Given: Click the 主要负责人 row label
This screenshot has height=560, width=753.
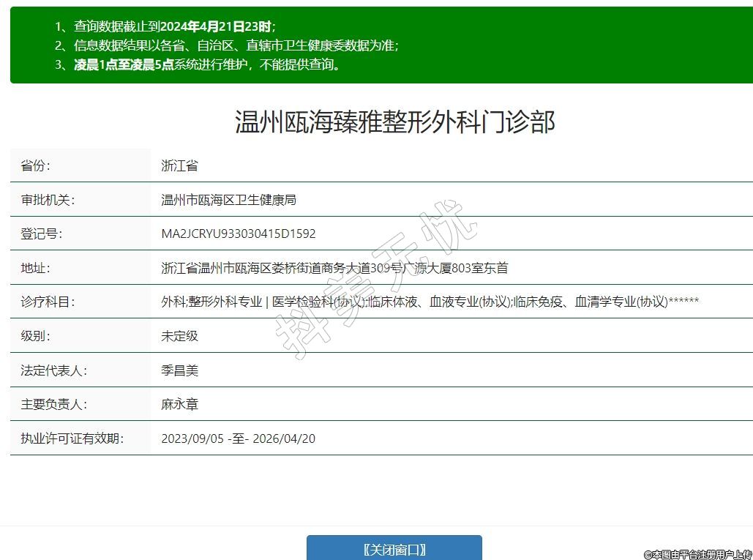Looking at the screenshot, I should 54,404.
